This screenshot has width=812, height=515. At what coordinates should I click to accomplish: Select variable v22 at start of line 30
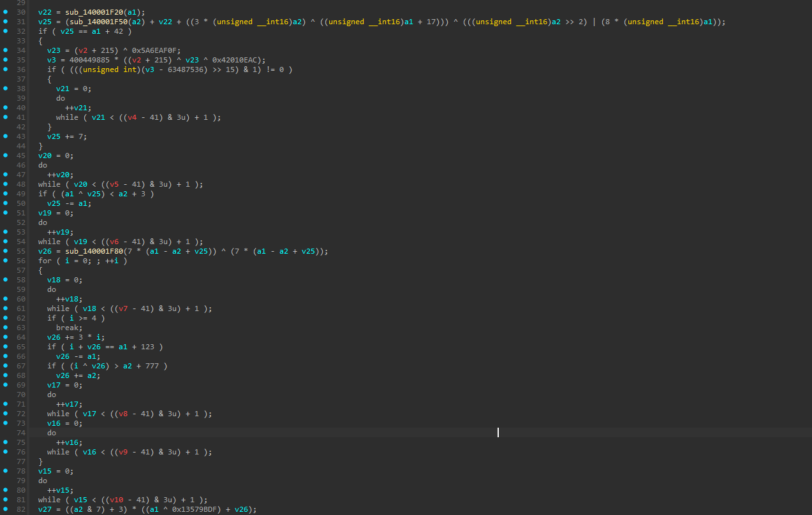pyautogui.click(x=45, y=12)
